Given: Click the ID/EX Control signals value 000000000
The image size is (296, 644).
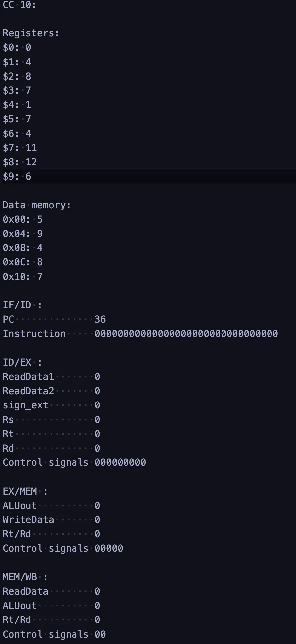Looking at the screenshot, I should tap(120, 463).
